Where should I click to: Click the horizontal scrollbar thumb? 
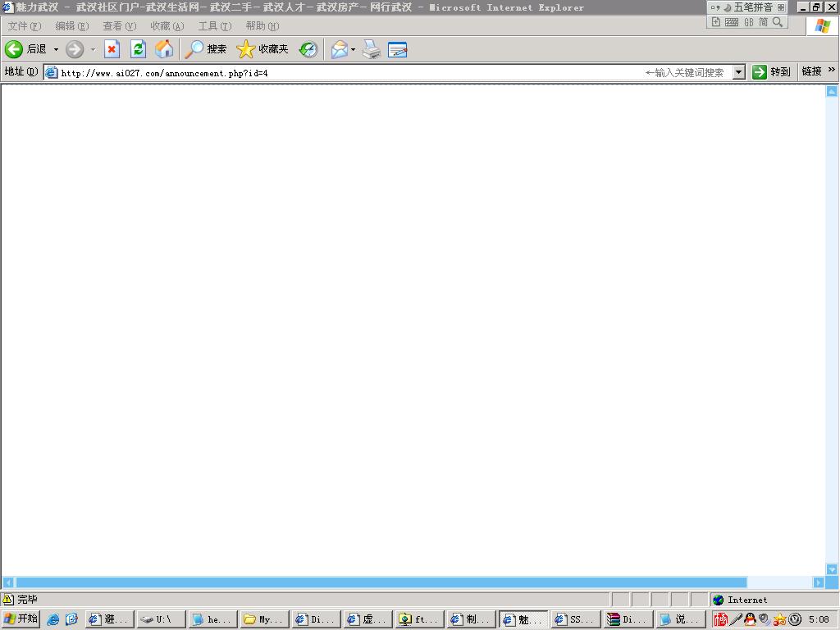tap(381, 582)
